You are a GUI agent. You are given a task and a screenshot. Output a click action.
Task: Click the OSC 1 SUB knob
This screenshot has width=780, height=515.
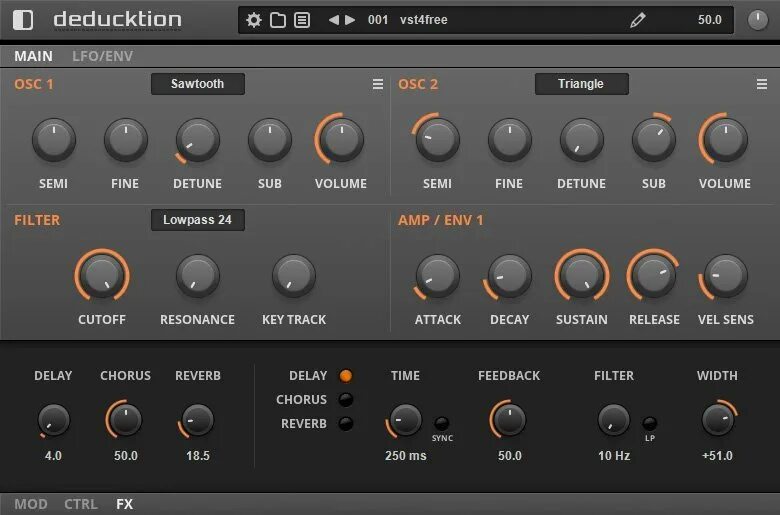pyautogui.click(x=270, y=140)
